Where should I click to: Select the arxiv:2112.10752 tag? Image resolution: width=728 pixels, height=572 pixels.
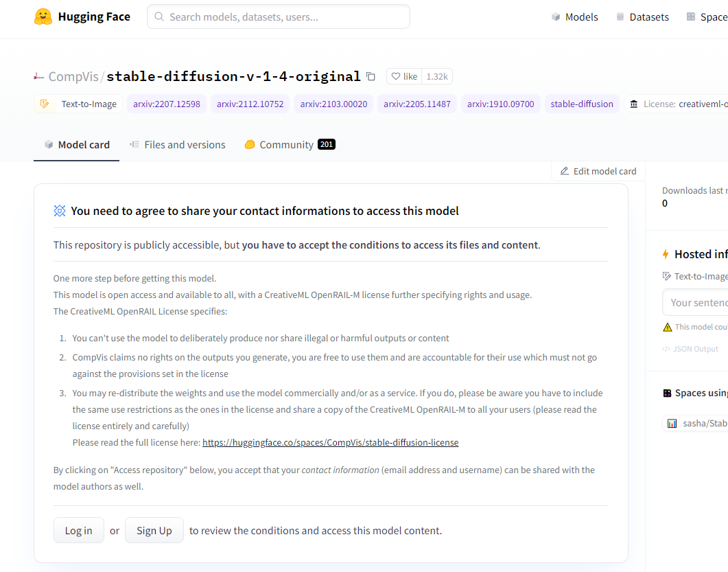(x=250, y=104)
